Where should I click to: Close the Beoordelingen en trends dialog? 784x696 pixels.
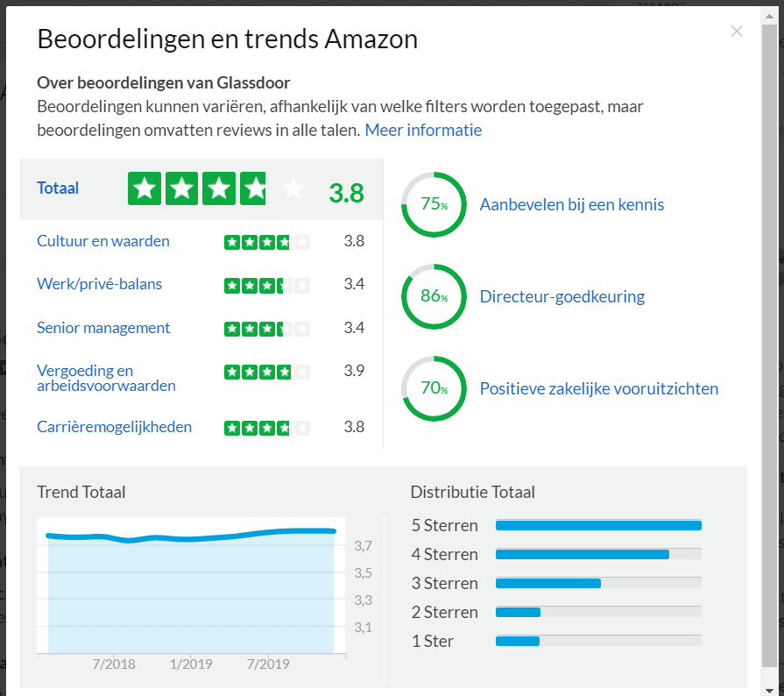point(737,32)
